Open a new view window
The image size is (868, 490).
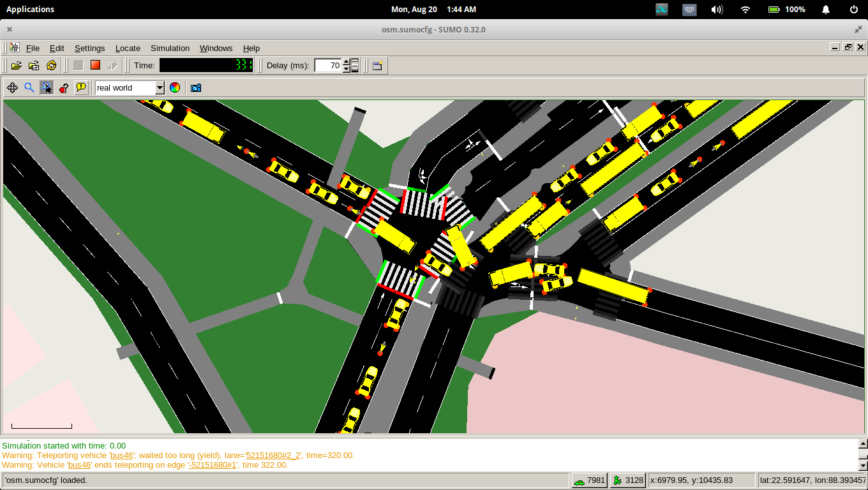[376, 65]
